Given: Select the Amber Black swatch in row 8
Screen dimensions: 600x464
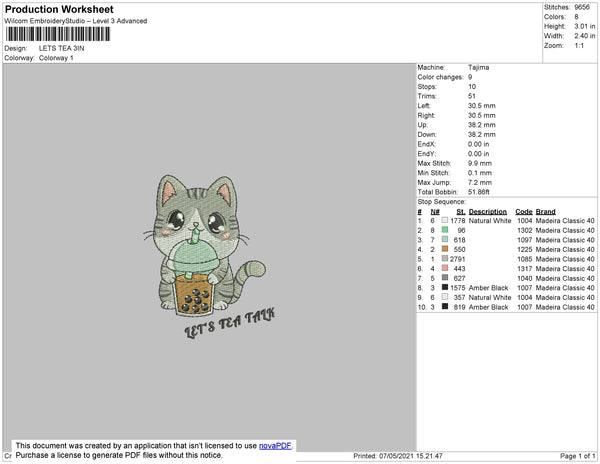Looking at the screenshot, I should coord(445,287).
